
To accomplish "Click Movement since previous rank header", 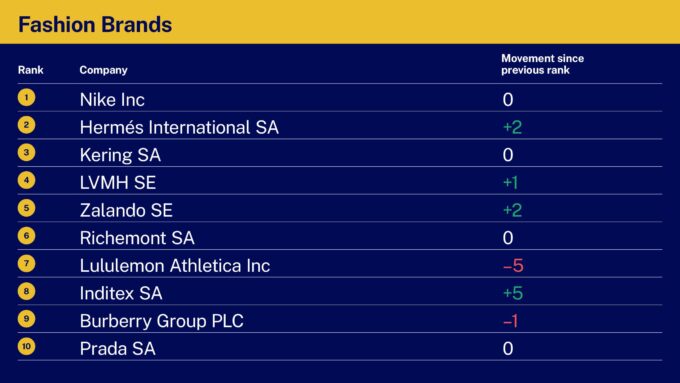I will tap(543, 64).
